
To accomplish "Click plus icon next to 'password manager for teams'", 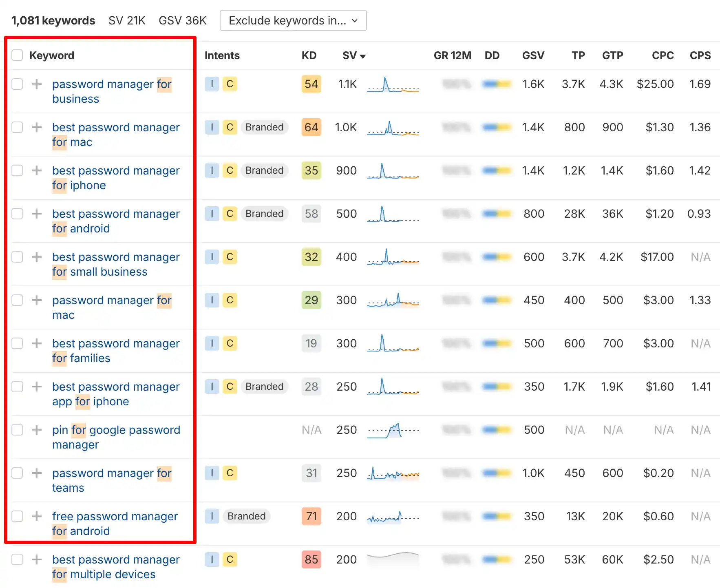I will tap(37, 473).
